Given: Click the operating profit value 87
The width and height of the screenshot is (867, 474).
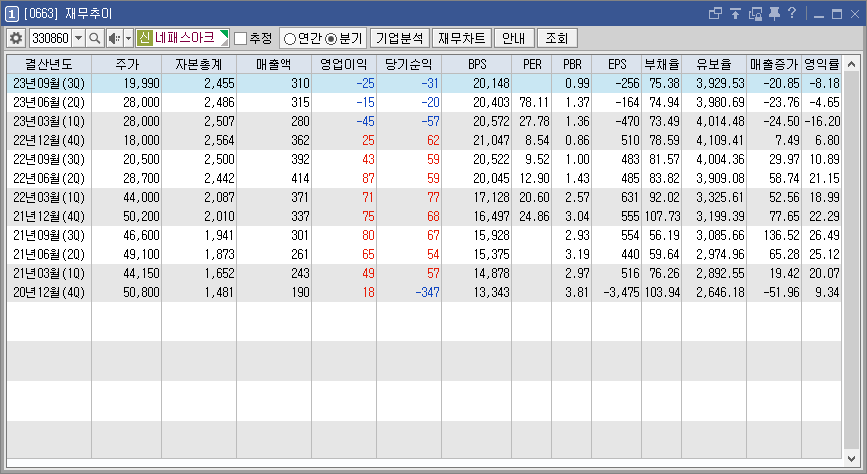Looking at the screenshot, I should (x=368, y=178).
